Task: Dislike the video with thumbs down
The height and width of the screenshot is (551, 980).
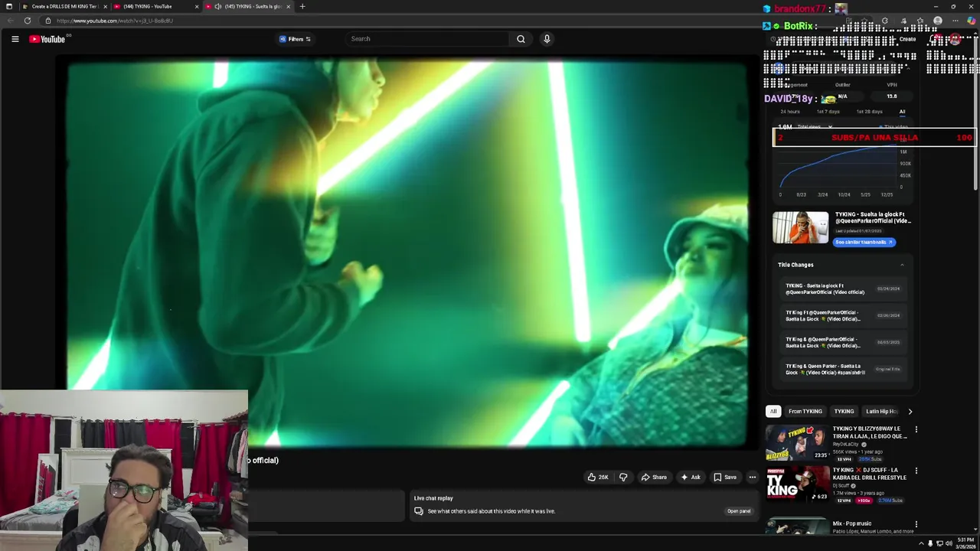Action: click(623, 478)
